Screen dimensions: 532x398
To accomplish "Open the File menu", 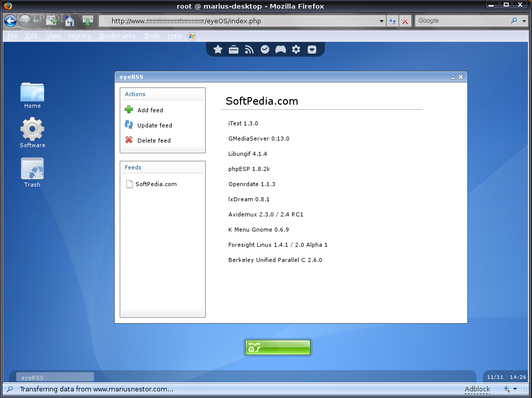I will pyautogui.click(x=12, y=36).
